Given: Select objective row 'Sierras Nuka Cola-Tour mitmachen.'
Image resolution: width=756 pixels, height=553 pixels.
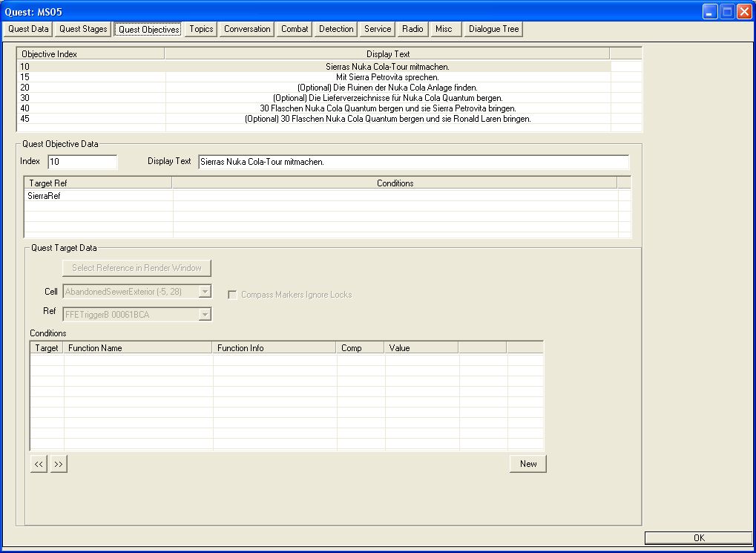Looking at the screenshot, I should (x=330, y=67).
